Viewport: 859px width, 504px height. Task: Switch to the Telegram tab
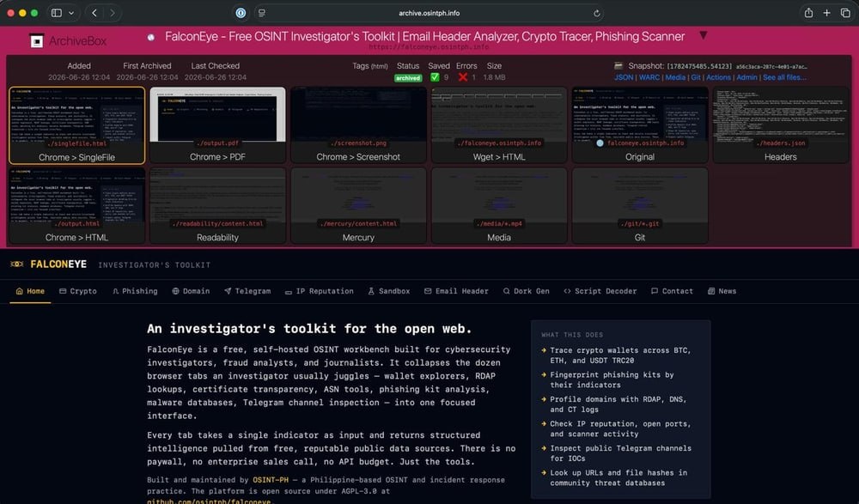247,291
